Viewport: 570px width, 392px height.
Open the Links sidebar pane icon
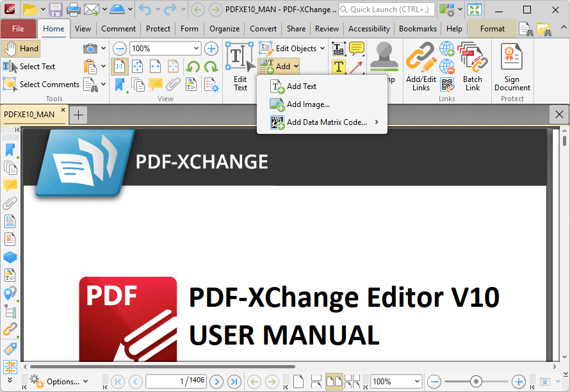click(10, 329)
